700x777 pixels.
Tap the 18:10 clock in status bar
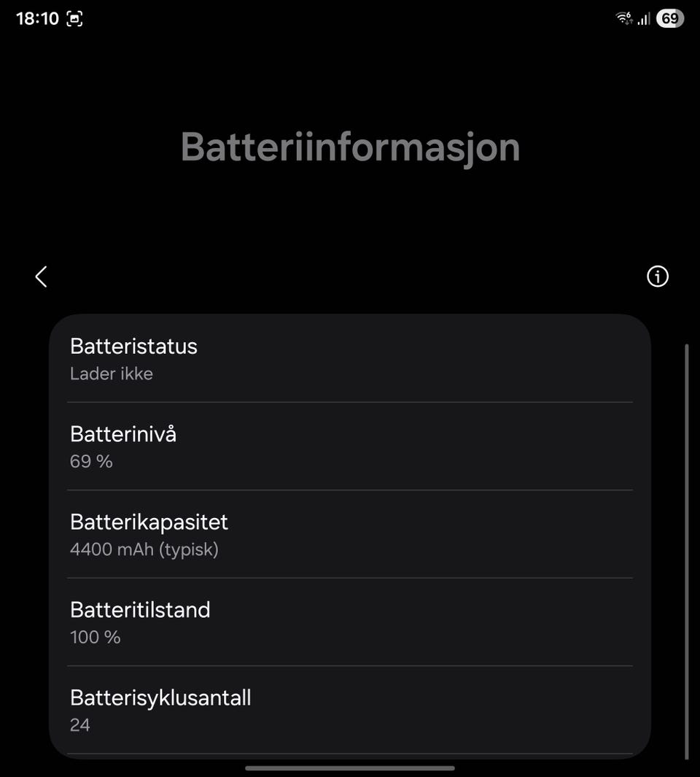[37, 19]
